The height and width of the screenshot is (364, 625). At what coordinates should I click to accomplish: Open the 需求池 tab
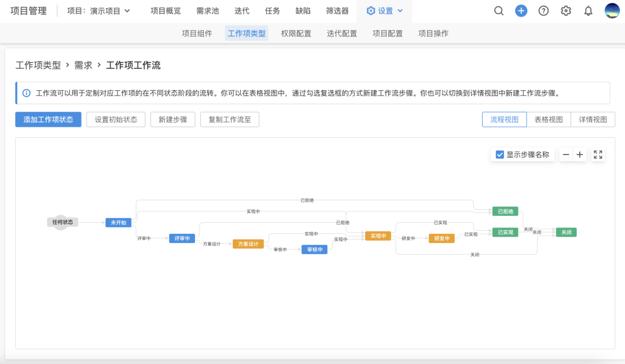click(207, 11)
